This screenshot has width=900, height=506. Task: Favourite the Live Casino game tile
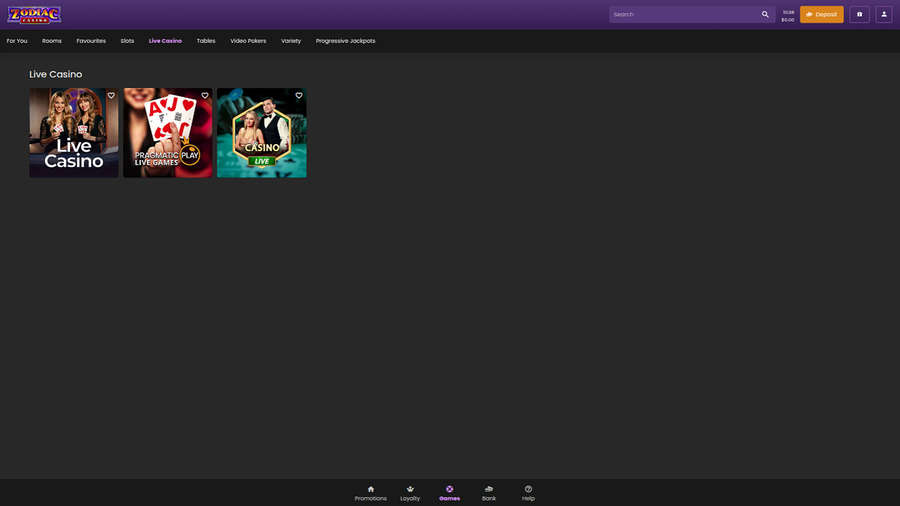click(x=111, y=96)
